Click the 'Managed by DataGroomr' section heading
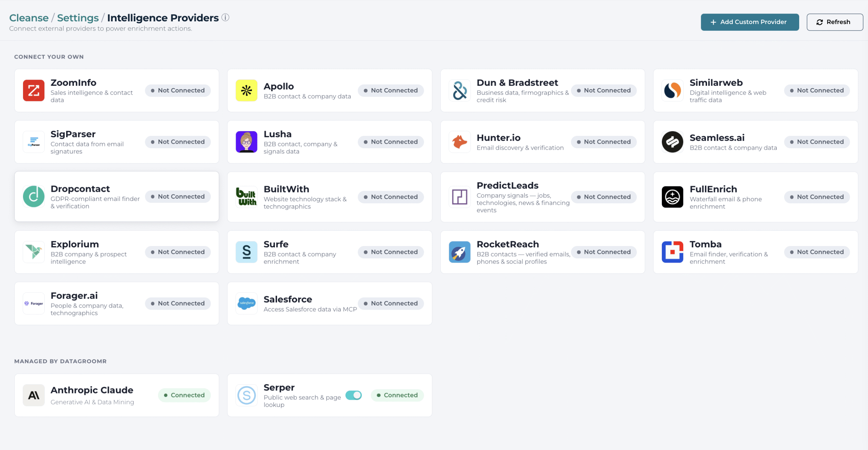Screen dimensions: 868x450 [x=60, y=361]
